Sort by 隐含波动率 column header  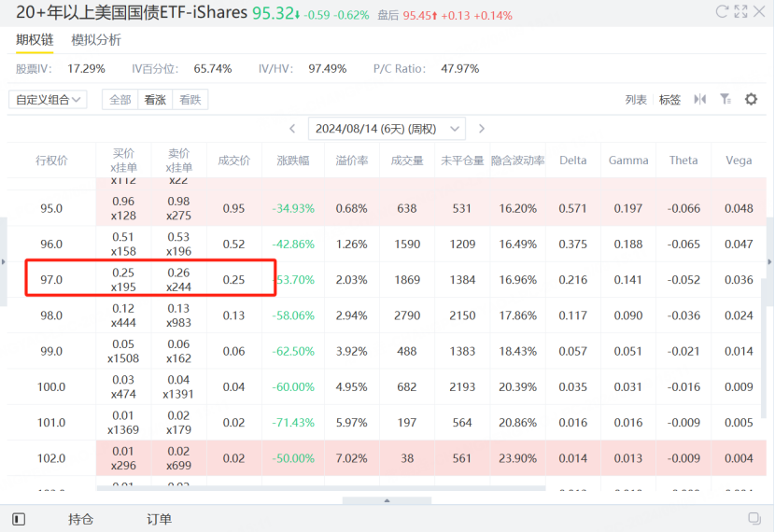pos(518,161)
